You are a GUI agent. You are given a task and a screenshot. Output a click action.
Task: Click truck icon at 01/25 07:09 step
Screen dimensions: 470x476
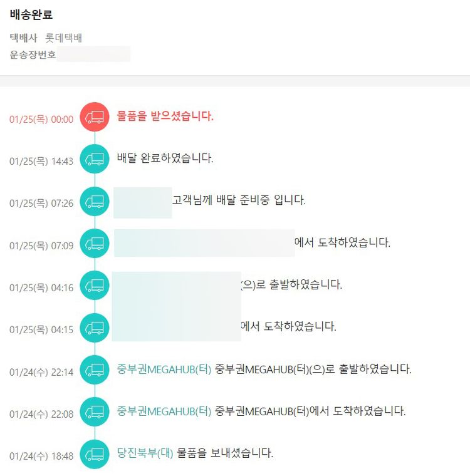coord(95,244)
